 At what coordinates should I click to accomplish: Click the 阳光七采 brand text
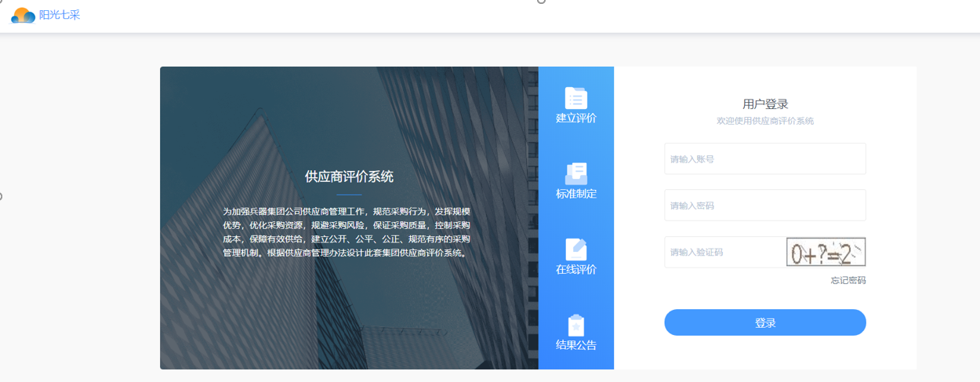point(60,15)
